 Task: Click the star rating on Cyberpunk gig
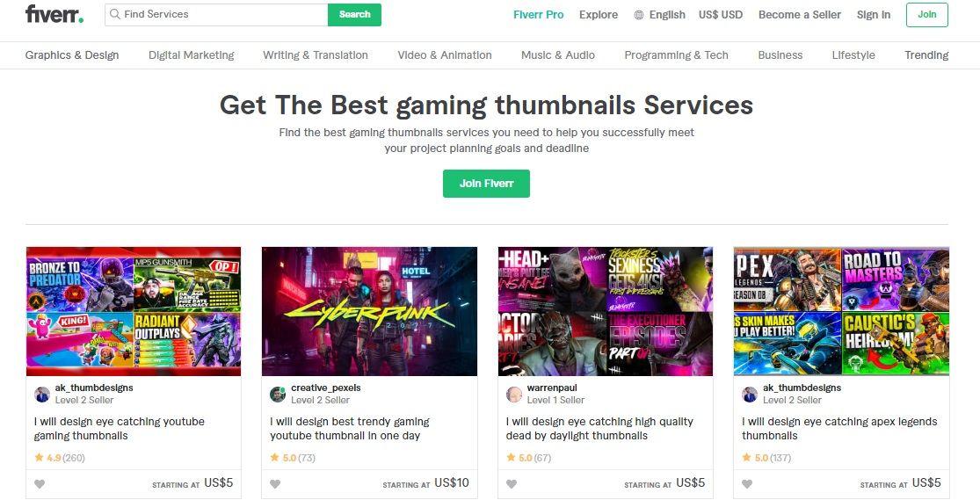(293, 458)
